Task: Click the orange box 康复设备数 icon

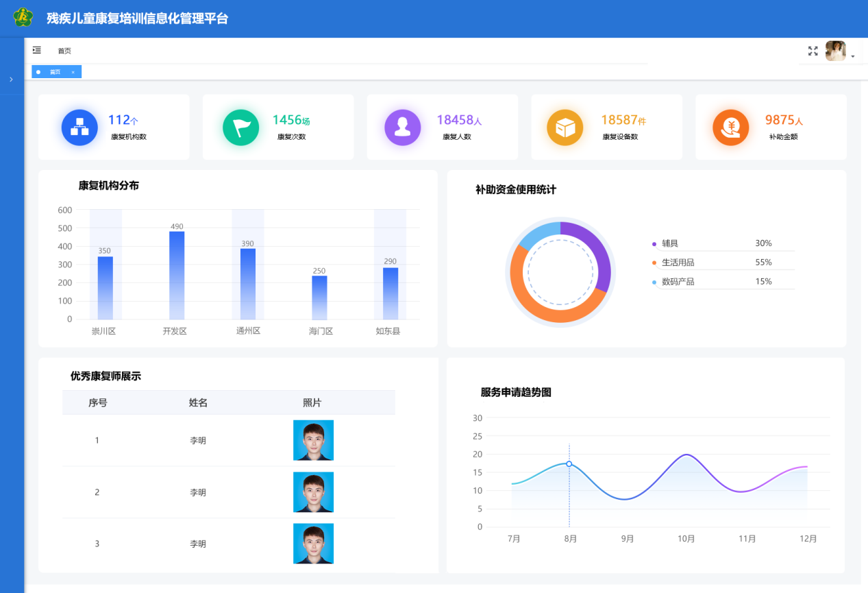Action: point(565,128)
